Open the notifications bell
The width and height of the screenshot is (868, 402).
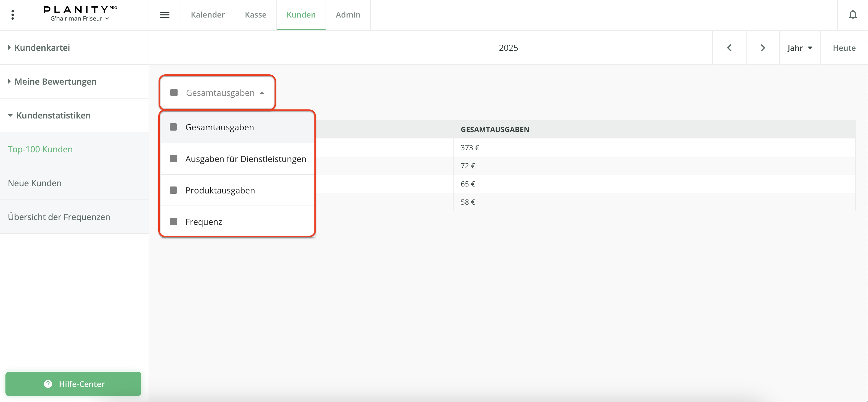click(x=853, y=15)
